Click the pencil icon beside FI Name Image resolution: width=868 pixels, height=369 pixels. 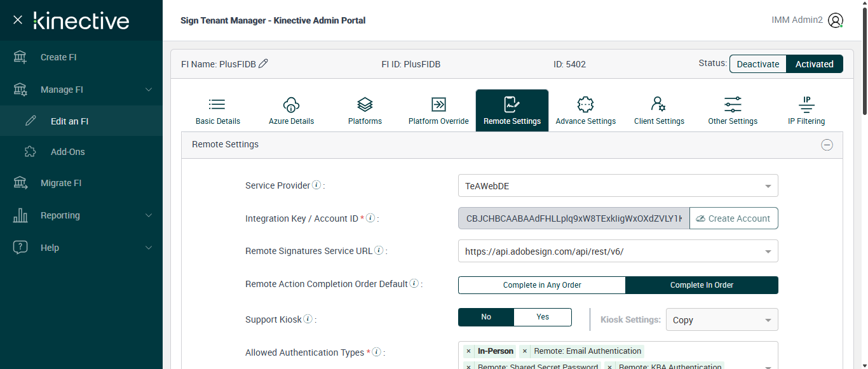click(263, 64)
